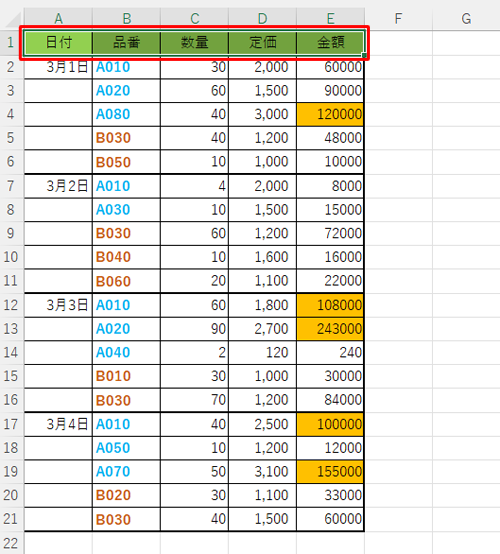
Task: Click the 3月4日 date cell
Action: 58,424
